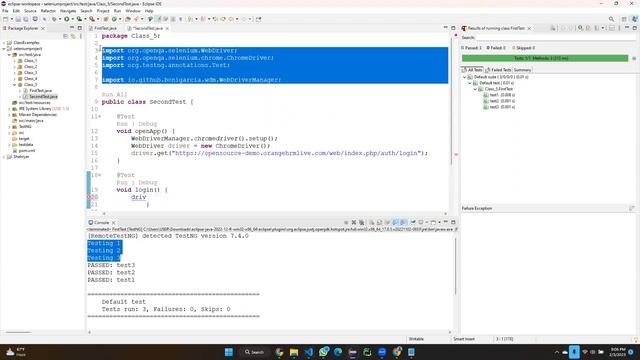Select the All Tests tab
The width and height of the screenshot is (640, 360).
(x=472, y=70)
